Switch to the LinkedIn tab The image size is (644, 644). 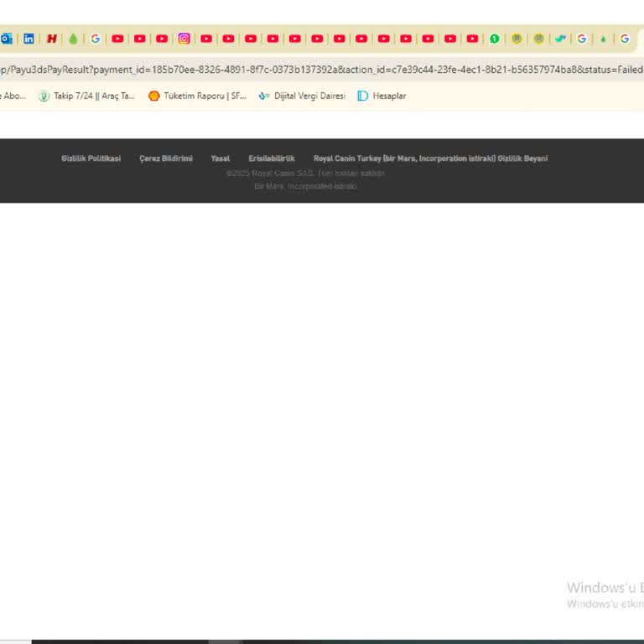[x=29, y=39]
